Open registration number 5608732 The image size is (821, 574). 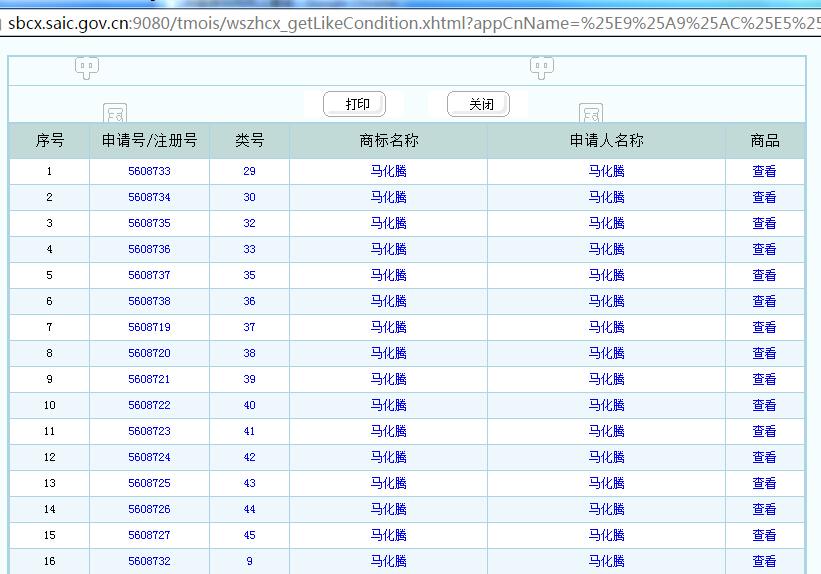pyautogui.click(x=149, y=561)
